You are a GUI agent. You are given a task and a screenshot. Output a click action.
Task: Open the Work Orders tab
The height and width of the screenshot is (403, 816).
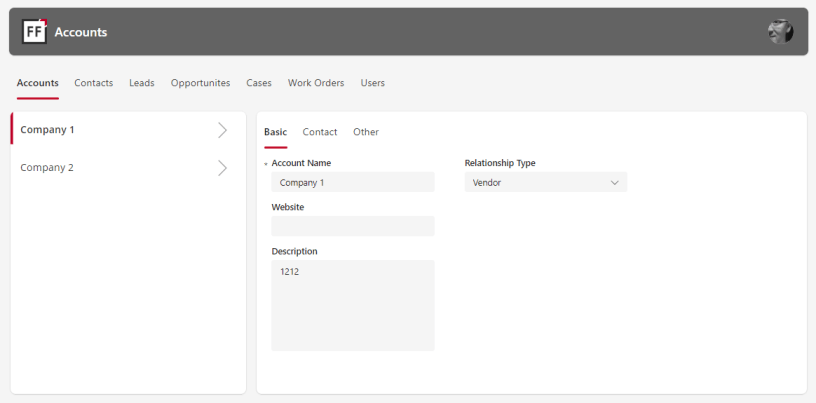[x=316, y=83]
